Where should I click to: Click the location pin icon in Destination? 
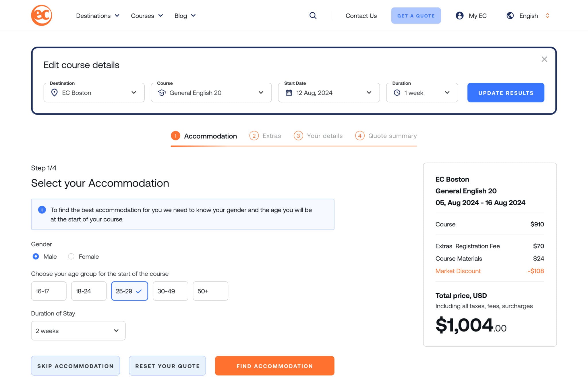coord(54,93)
